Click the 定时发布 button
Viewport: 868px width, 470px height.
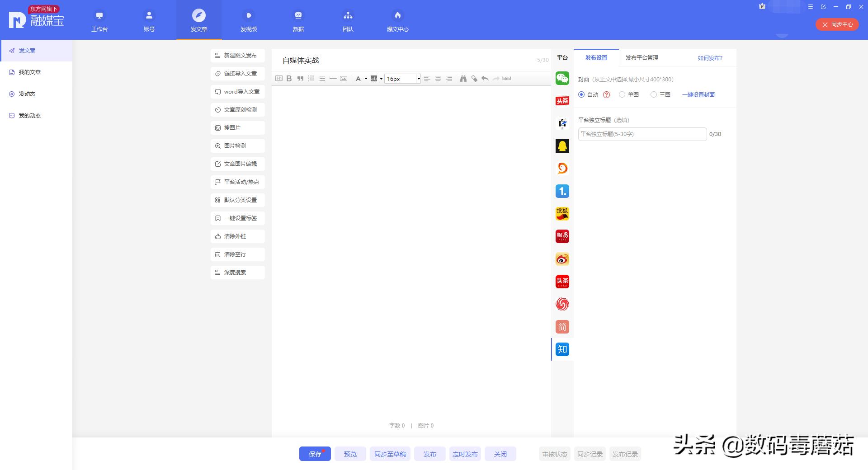(465, 454)
